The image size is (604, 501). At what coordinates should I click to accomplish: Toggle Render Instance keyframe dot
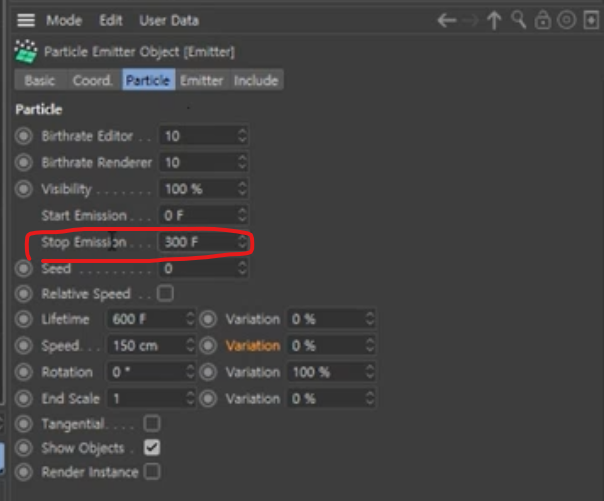click(24, 472)
